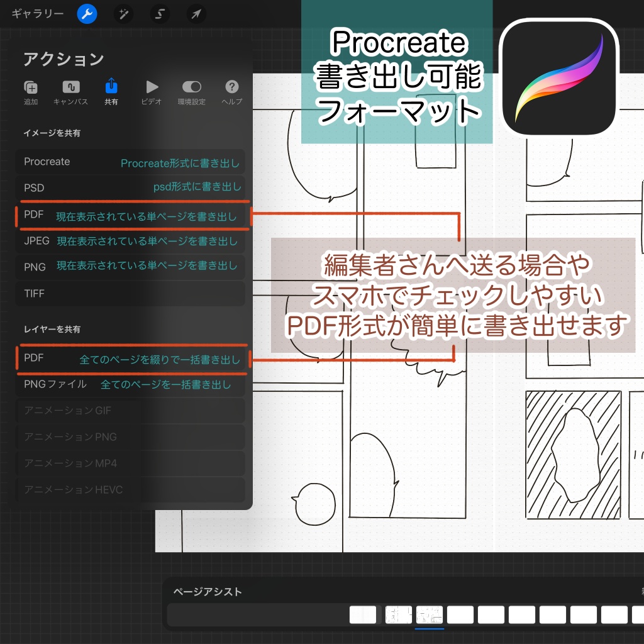Export artwork in Procreate format
644x644 pixels.
point(130,162)
